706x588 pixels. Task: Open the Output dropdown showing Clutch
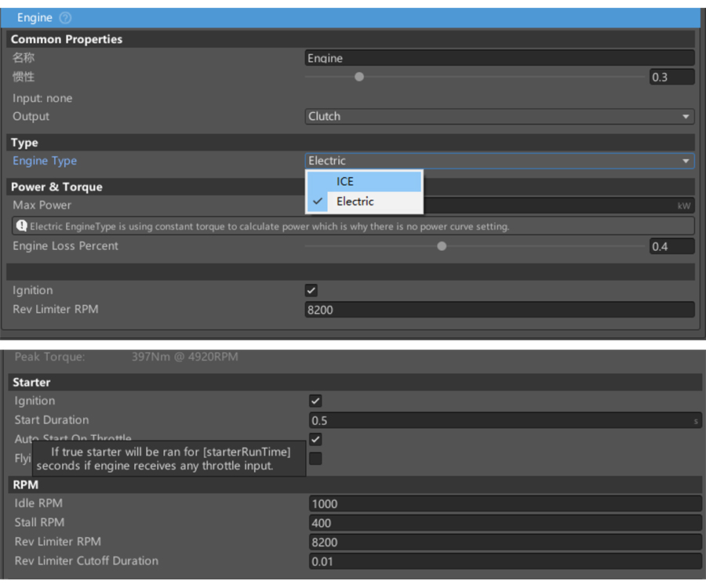pos(499,116)
